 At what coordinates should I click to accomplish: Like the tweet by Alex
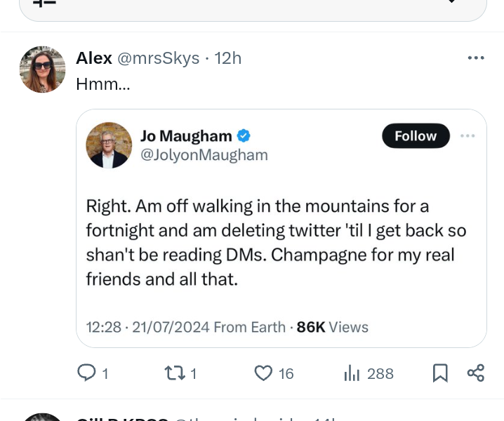coord(263,373)
